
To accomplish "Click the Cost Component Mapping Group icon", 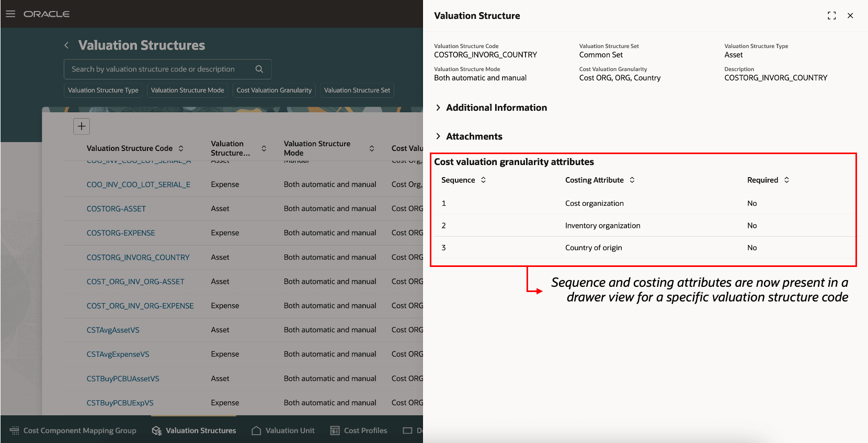I will [15, 430].
